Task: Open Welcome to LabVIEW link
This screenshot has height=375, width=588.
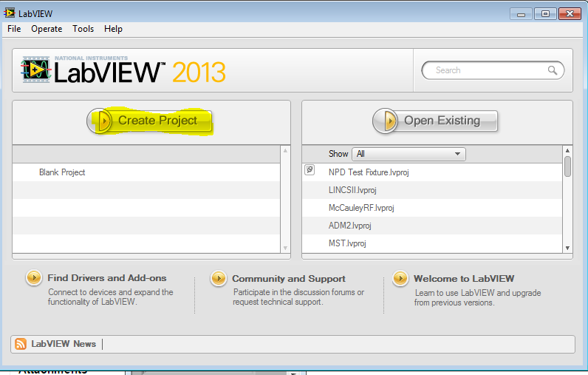Action: [x=464, y=279]
